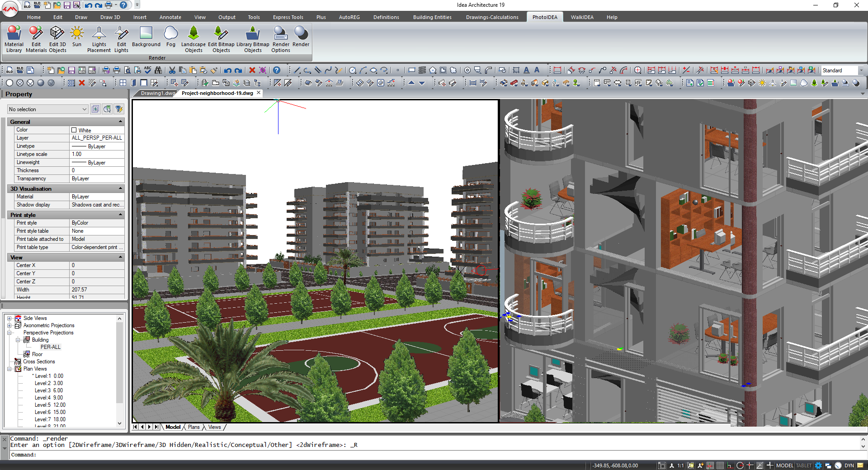
Task: Switch to the WalkIDEA ribbon tab
Action: coord(582,17)
